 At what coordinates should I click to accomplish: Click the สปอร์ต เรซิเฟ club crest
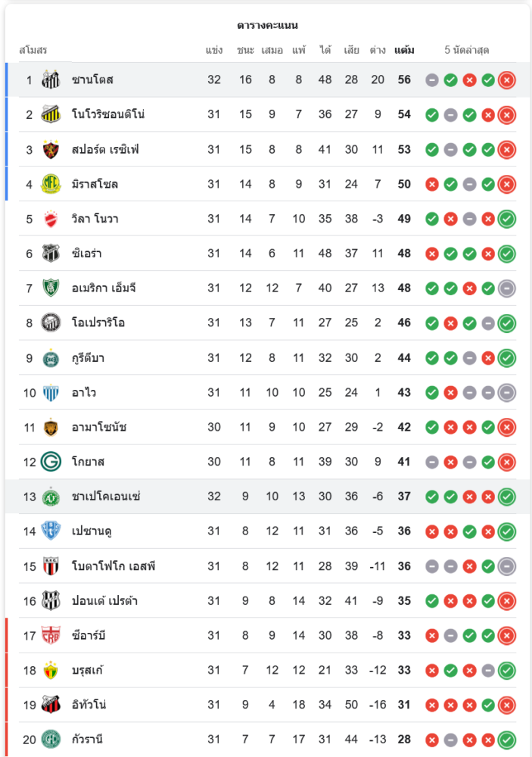coord(51,149)
